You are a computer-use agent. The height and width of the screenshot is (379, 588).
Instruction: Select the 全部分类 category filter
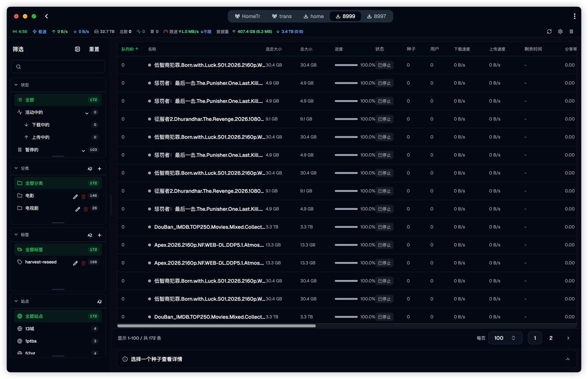58,183
